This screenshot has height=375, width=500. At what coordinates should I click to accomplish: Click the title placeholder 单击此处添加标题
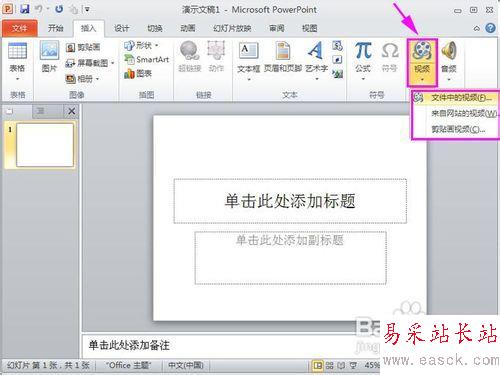(x=290, y=201)
